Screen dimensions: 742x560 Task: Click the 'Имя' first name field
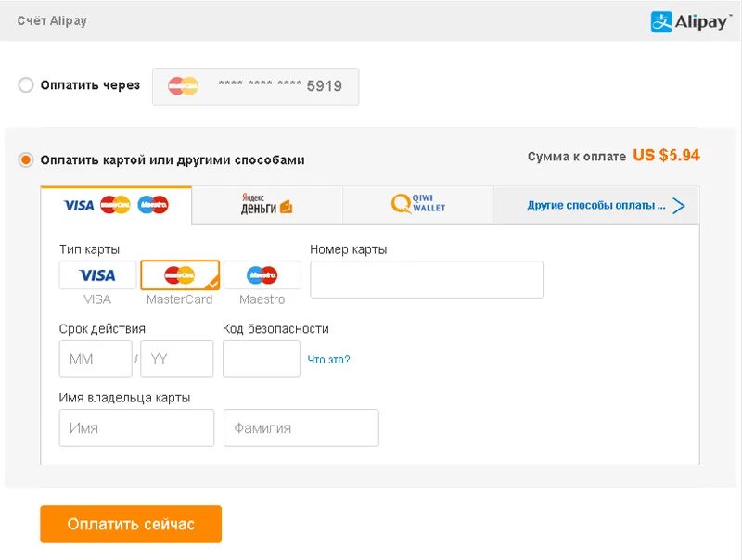(136, 428)
